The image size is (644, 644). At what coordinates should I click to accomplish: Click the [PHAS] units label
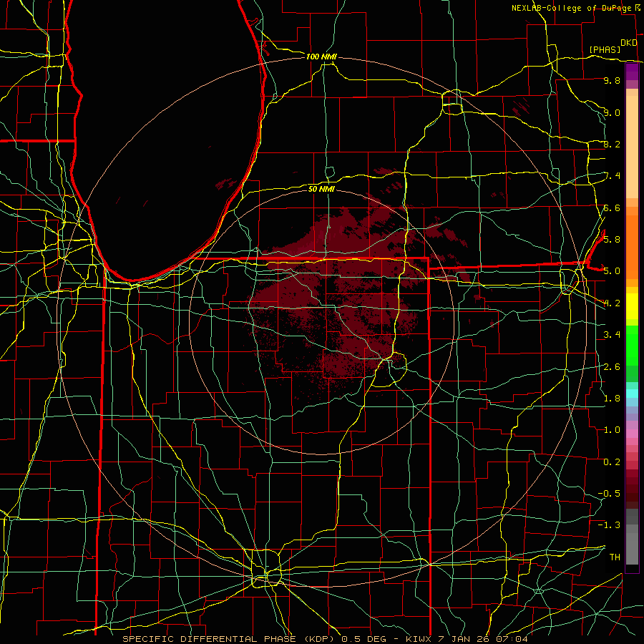[x=605, y=50]
